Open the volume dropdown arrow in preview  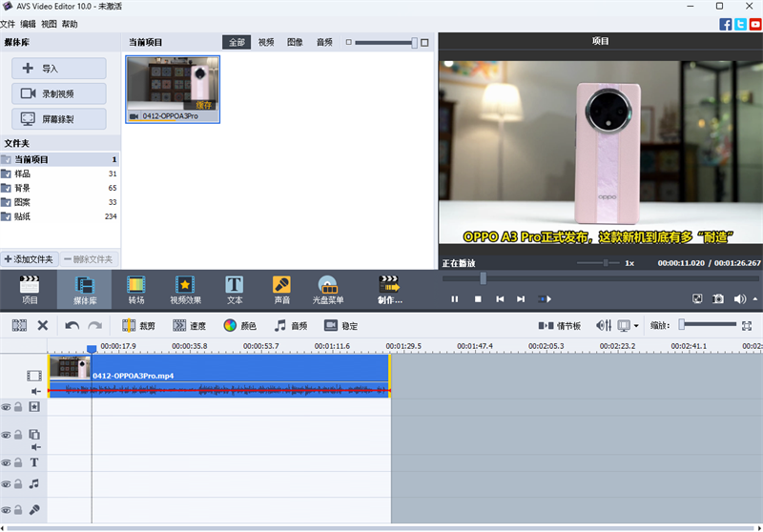[755, 299]
